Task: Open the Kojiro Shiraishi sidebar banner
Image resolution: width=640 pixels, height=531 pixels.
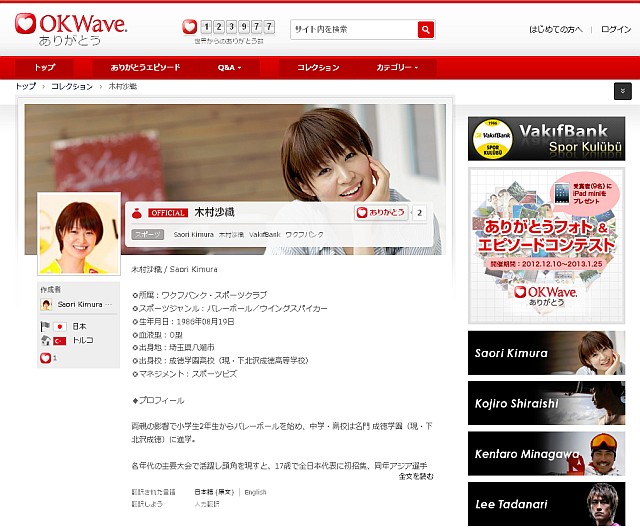Action: (546, 403)
